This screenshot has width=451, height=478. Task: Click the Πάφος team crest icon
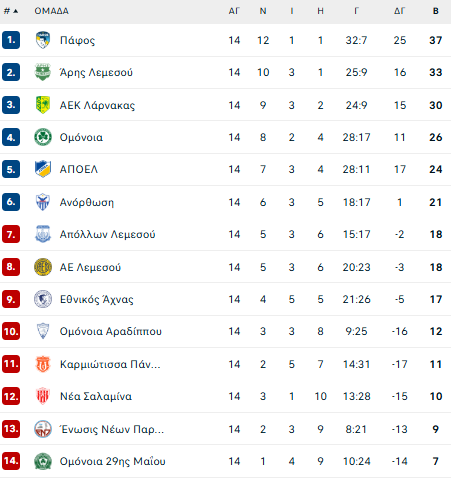(43, 40)
